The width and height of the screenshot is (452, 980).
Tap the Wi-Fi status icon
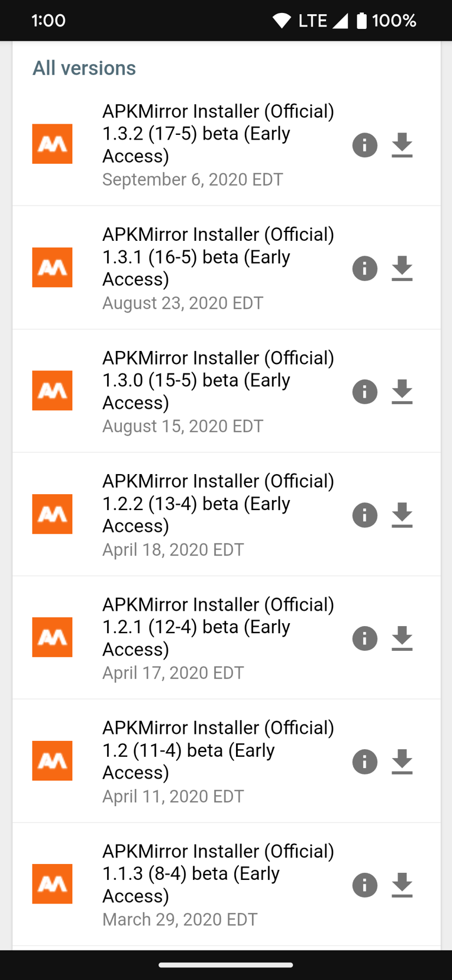[x=281, y=20]
